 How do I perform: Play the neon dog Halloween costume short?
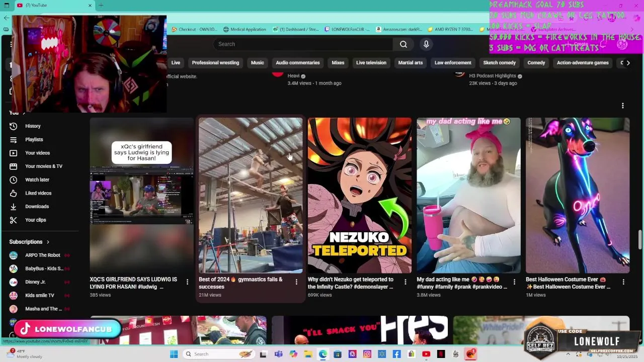578,196
